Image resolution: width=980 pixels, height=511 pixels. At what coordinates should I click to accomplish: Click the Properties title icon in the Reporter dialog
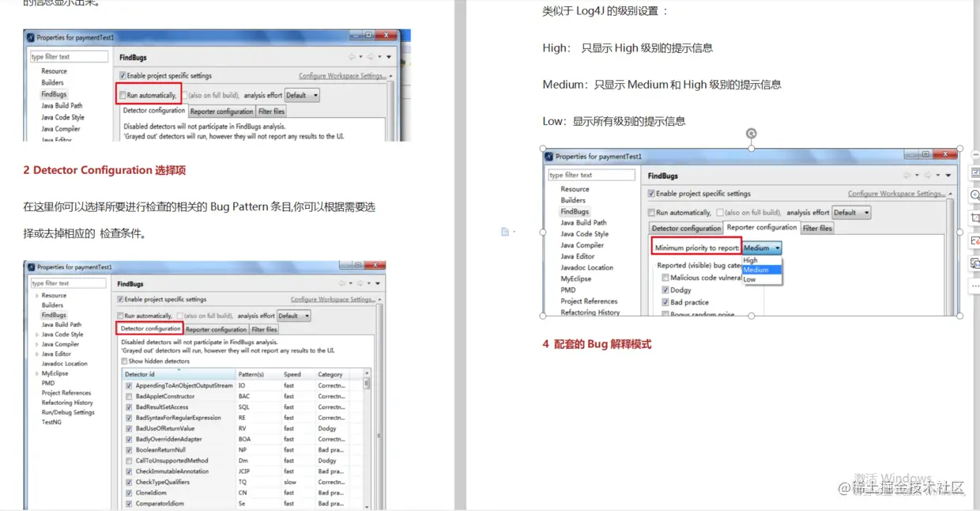coord(549,157)
